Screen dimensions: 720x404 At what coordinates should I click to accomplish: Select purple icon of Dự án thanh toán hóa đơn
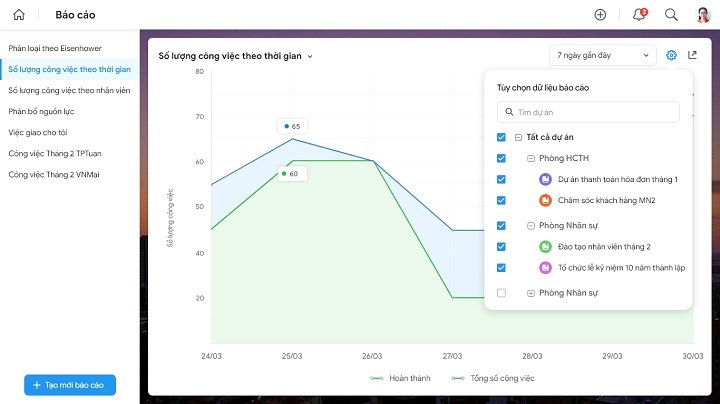pos(545,179)
